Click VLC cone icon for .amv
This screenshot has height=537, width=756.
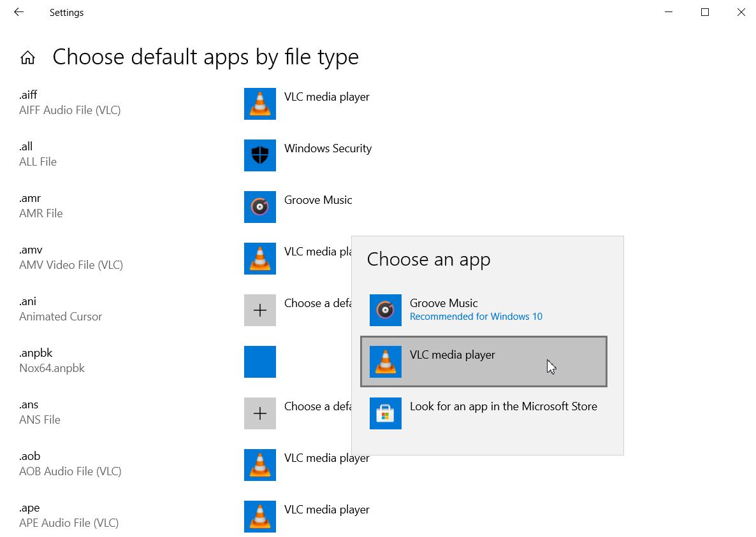260,259
